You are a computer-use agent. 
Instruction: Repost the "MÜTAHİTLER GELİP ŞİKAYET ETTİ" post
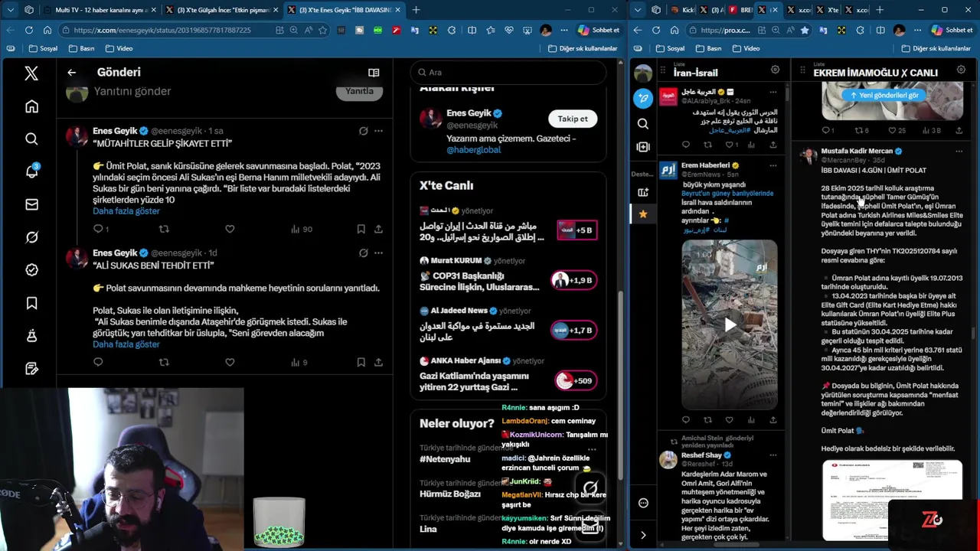[164, 229]
